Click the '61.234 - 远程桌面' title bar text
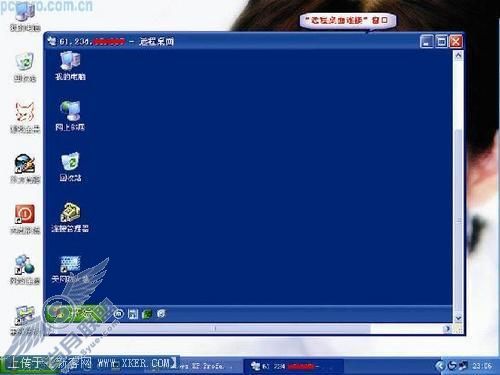Screen dimensions: 500x375 pos(117,42)
